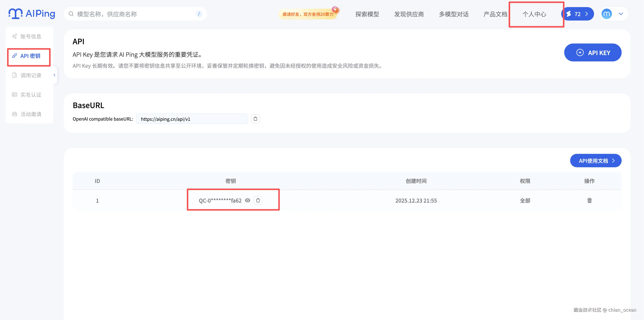Reveal the masked API key with eye icon
This screenshot has height=320, width=644.
tap(247, 200)
